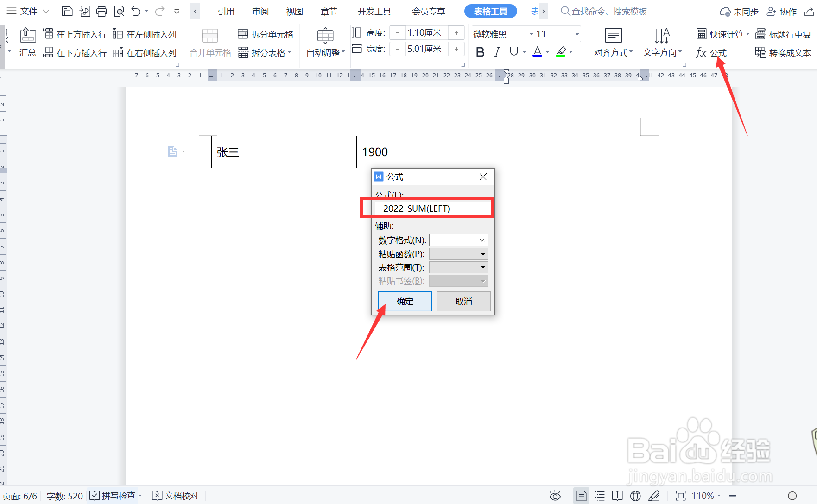Image resolution: width=817 pixels, height=504 pixels.
Task: Decrease column width with minus button
Action: pyautogui.click(x=398, y=49)
